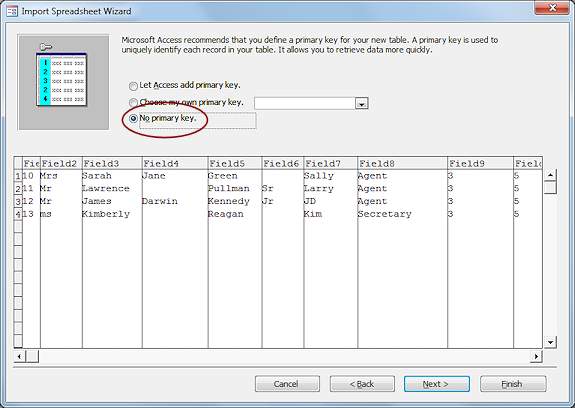This screenshot has width=575, height=408.
Task: Click the Cancel button
Action: click(287, 384)
